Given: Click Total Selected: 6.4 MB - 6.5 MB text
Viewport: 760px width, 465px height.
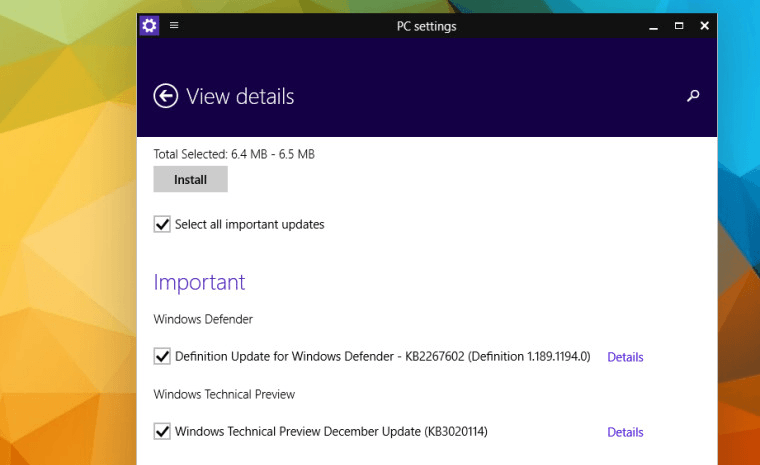Looking at the screenshot, I should (234, 154).
